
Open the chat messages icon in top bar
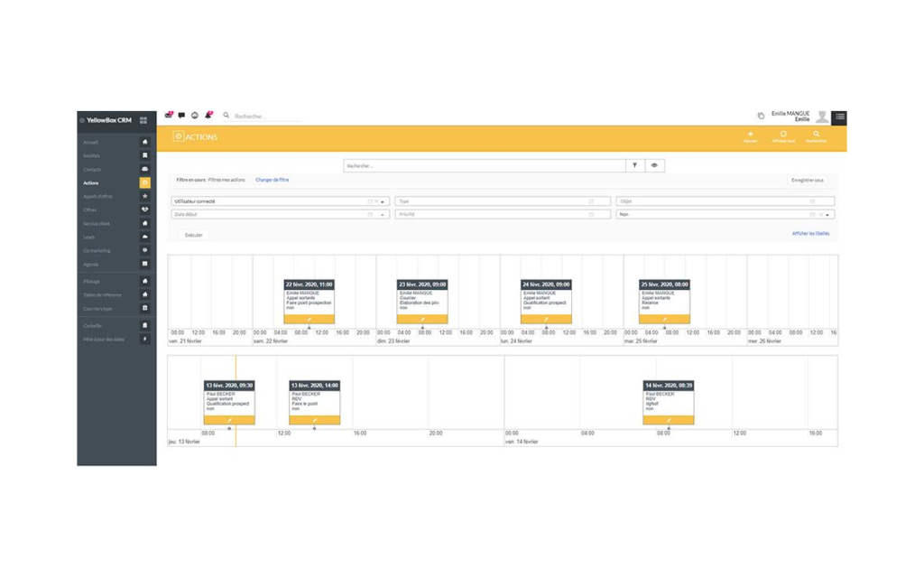coord(181,116)
